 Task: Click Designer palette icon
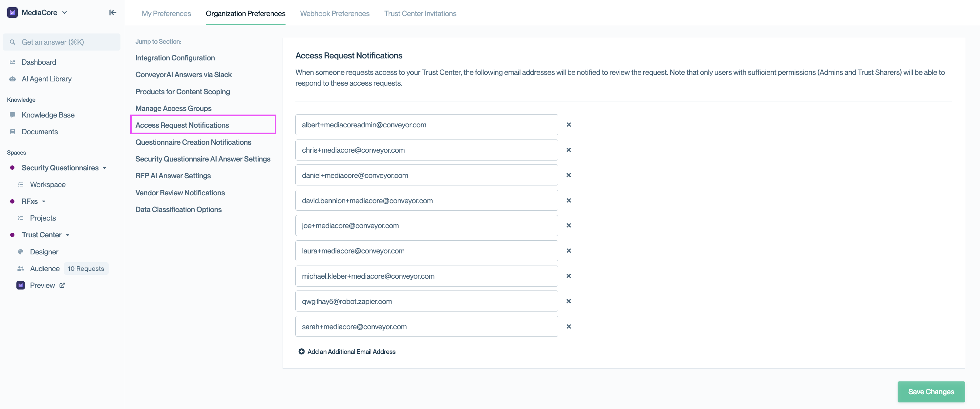[x=21, y=252]
